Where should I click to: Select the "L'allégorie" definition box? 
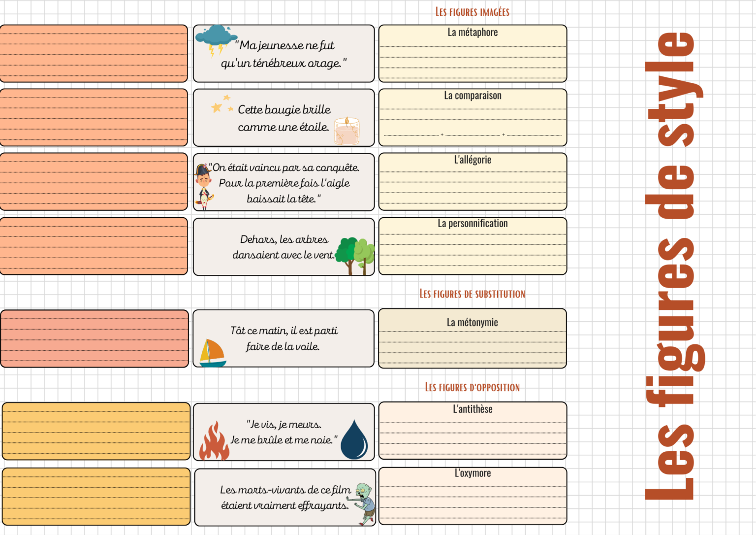[x=472, y=185]
